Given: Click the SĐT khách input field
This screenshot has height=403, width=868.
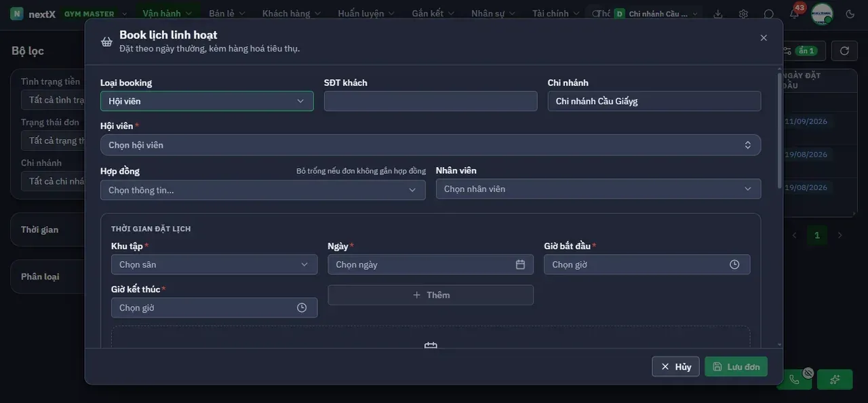Looking at the screenshot, I should click(431, 101).
